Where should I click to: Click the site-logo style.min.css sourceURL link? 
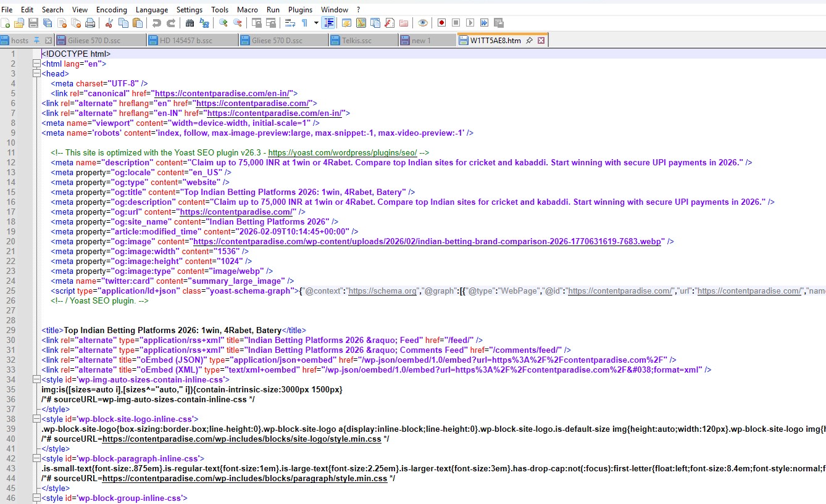click(x=242, y=439)
